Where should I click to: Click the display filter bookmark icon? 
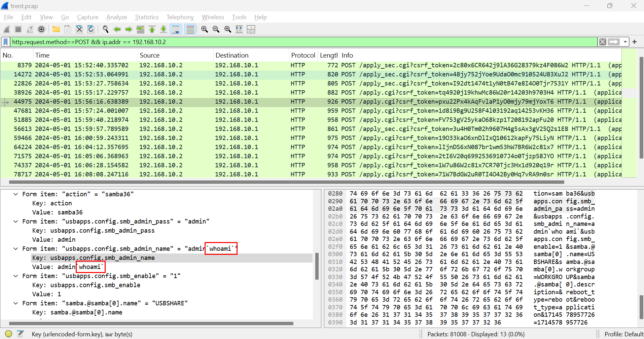(6, 42)
